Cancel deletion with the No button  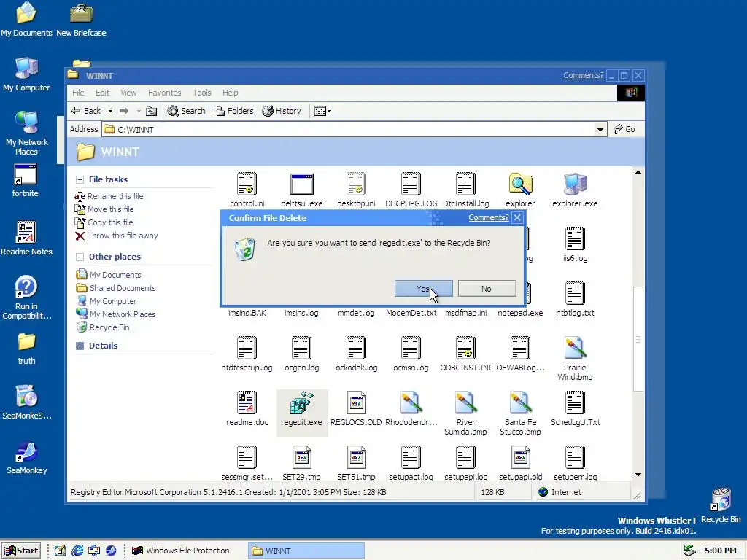point(487,289)
